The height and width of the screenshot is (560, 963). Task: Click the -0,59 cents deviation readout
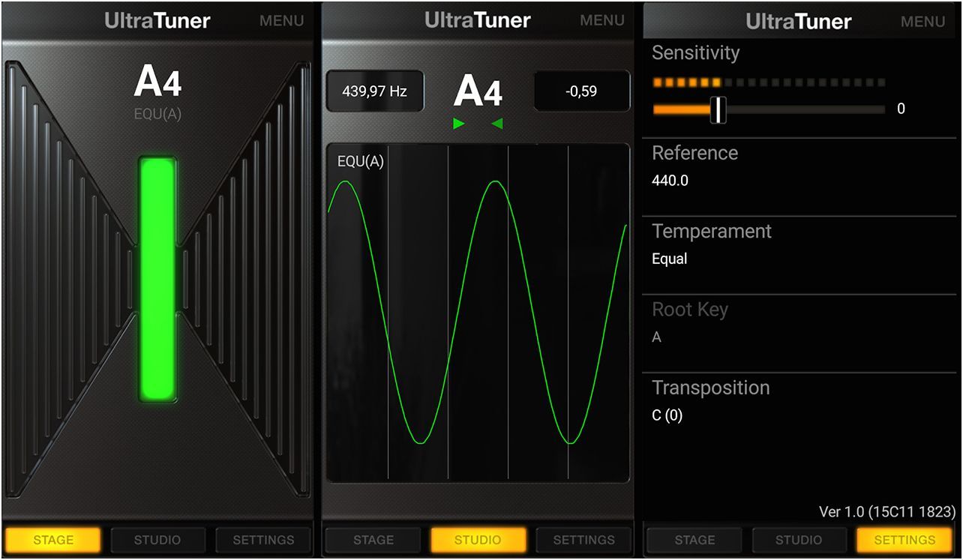click(x=581, y=91)
